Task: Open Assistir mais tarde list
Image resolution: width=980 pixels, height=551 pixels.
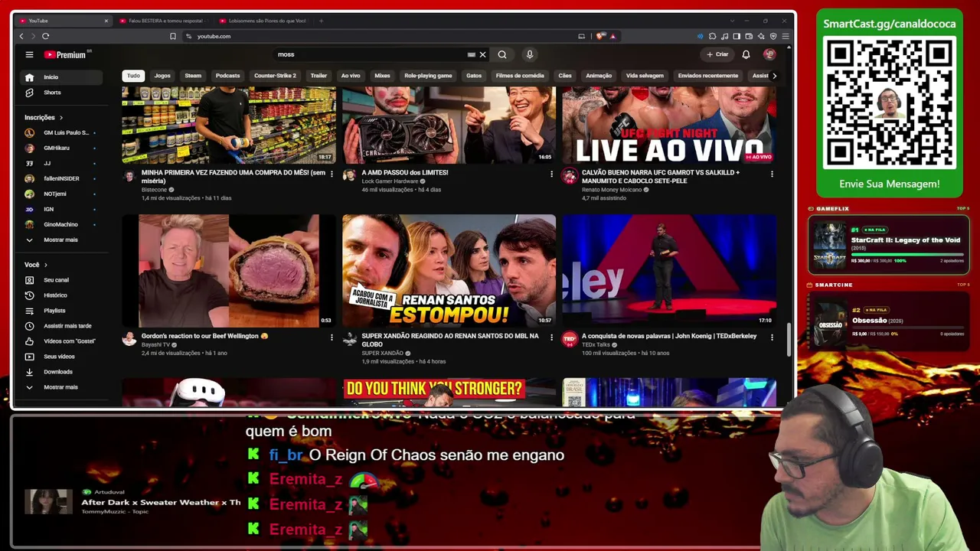Action: [61, 326]
